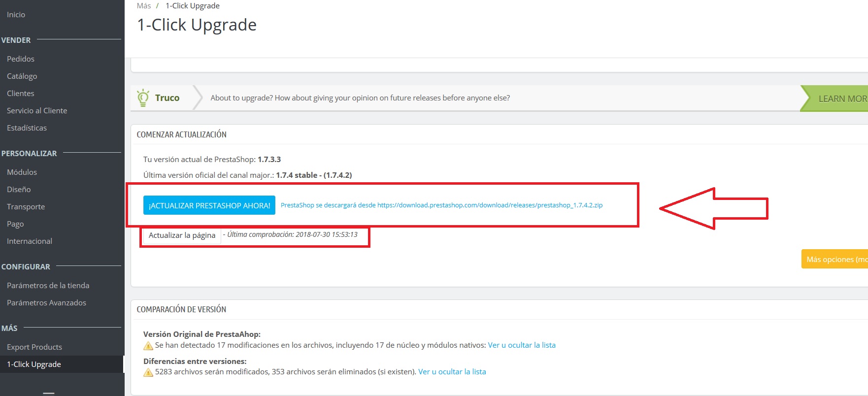This screenshot has width=868, height=396.
Task: Click Ver u ocultar la lista for modificaciones
Action: tap(522, 345)
